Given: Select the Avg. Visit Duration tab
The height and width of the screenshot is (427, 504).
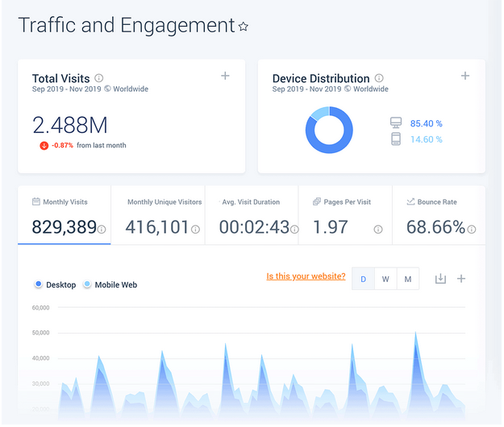Looking at the screenshot, I should (x=251, y=216).
